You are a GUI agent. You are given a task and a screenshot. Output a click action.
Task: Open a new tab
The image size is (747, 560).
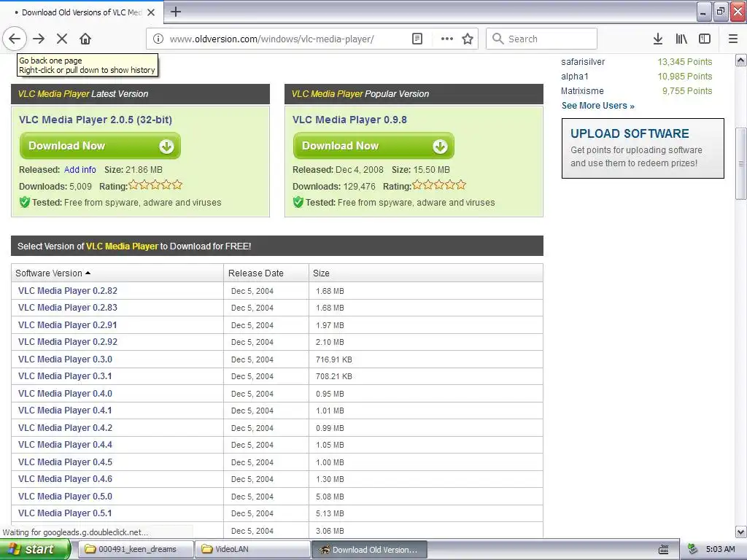pos(175,12)
